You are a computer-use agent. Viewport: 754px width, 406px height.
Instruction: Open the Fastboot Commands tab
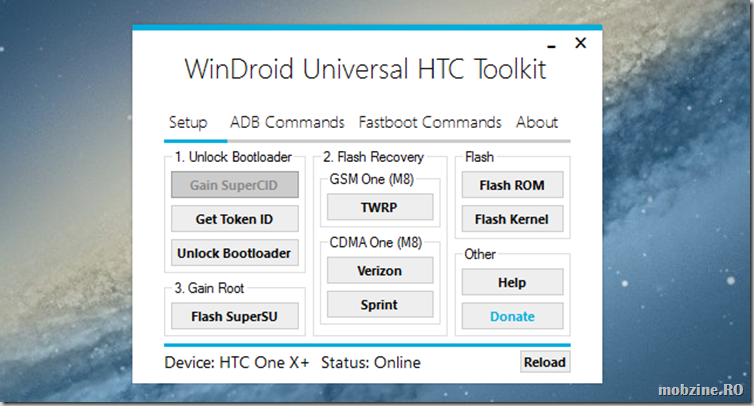[430, 122]
